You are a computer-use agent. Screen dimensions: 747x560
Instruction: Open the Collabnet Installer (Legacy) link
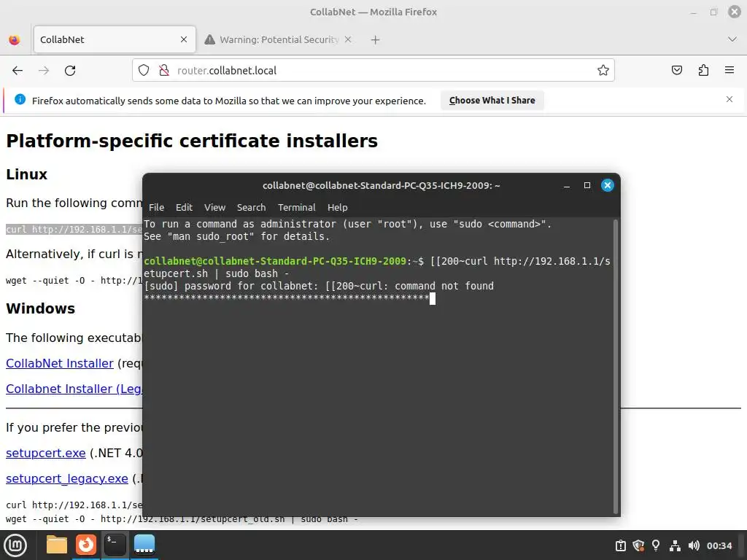[x=74, y=389]
